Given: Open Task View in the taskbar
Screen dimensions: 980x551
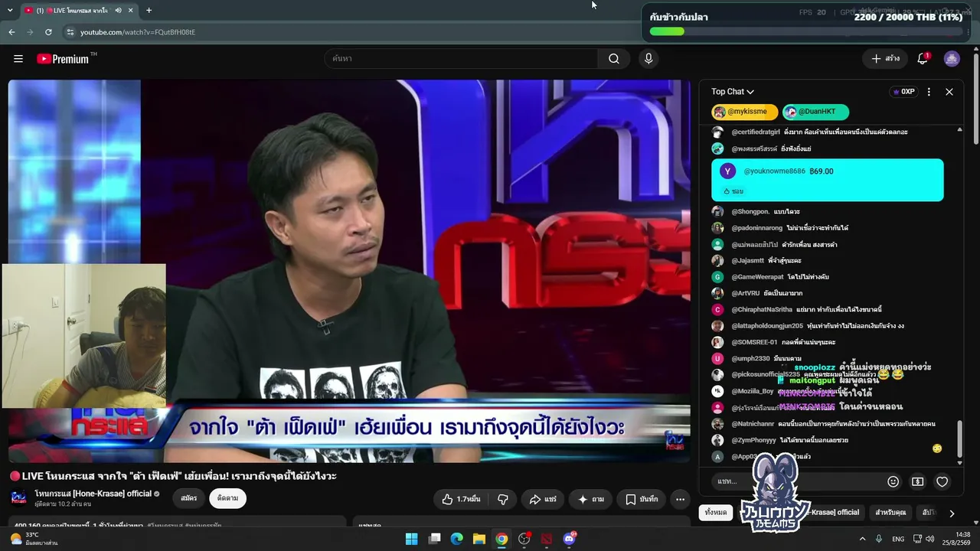Looking at the screenshot, I should [x=434, y=539].
